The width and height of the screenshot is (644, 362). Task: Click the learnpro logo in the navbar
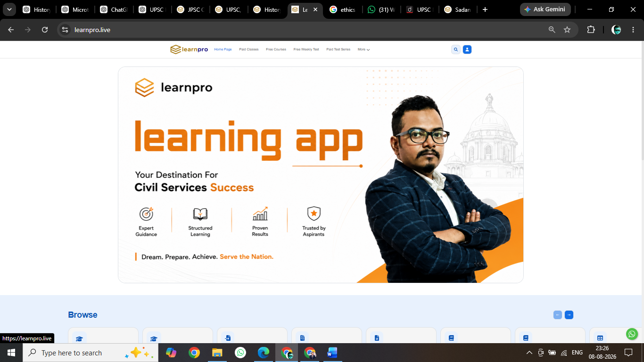189,49
